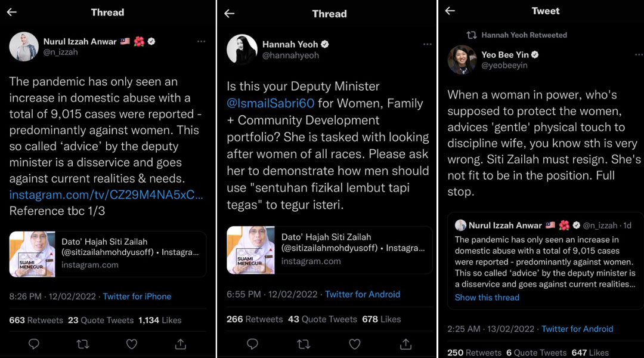Open more options on Yeo Bee Yin's tweet

coord(639,55)
